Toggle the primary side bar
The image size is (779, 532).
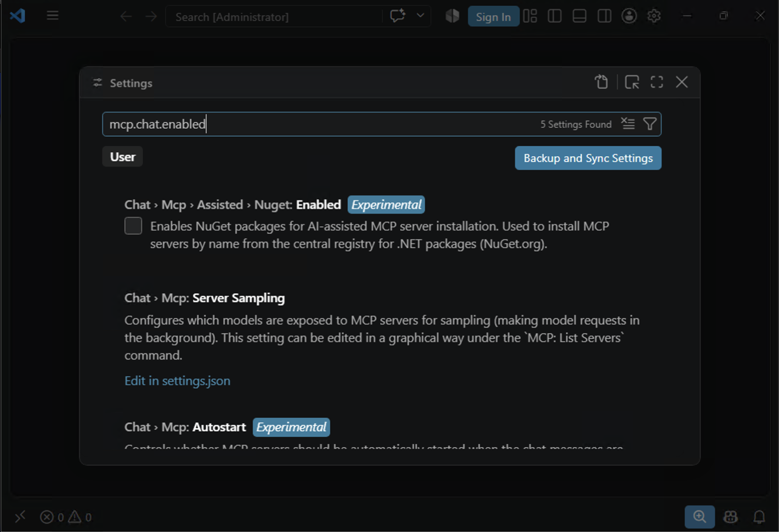(x=555, y=16)
